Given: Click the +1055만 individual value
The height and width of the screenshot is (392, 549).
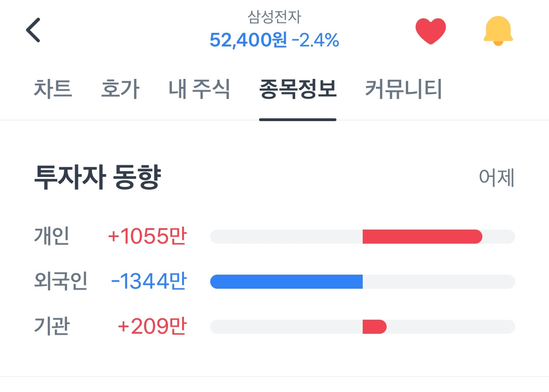Looking at the screenshot, I should (147, 237).
